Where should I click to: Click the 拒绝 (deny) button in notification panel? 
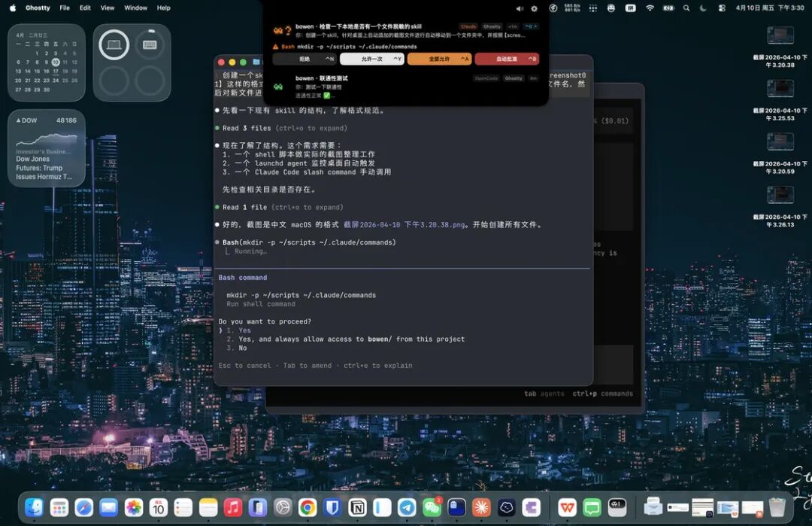[x=305, y=59]
